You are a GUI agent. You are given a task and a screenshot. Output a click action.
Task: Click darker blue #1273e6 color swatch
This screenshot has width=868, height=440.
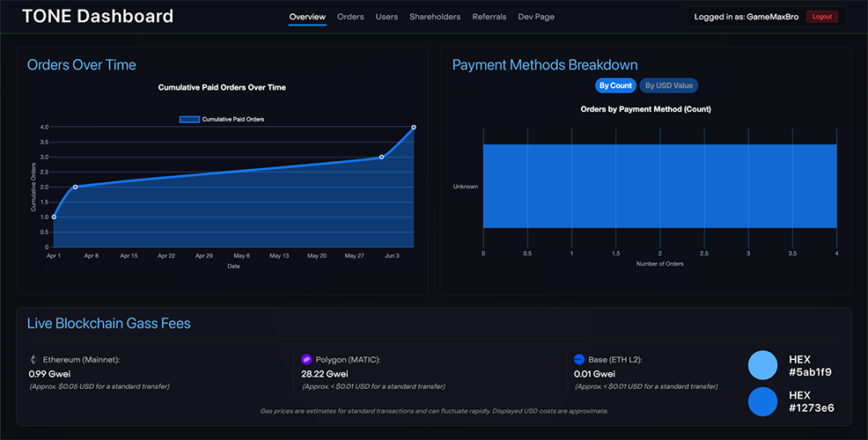[x=762, y=401]
